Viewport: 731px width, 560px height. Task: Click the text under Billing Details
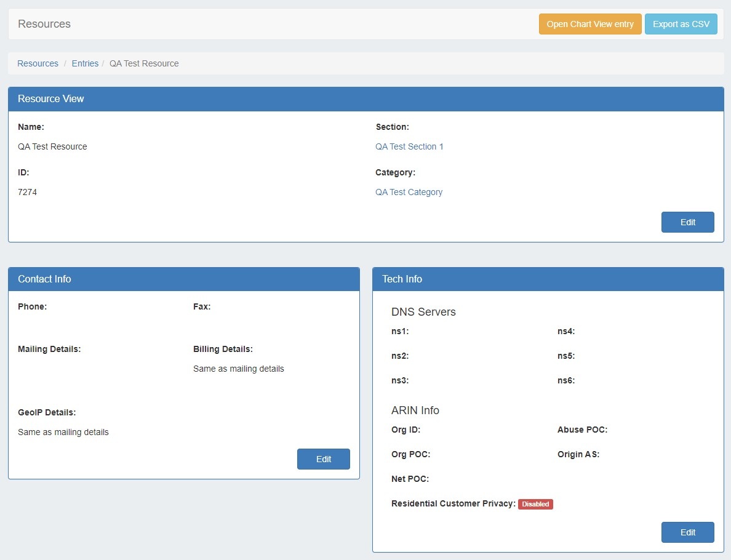coord(238,369)
